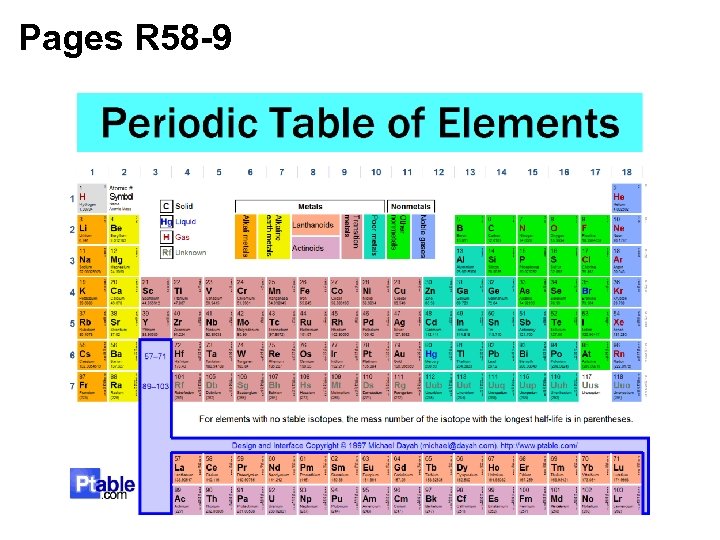This screenshot has width=720, height=540.
Task: Click the Silver (Ag) element cell
Action: click(406, 324)
